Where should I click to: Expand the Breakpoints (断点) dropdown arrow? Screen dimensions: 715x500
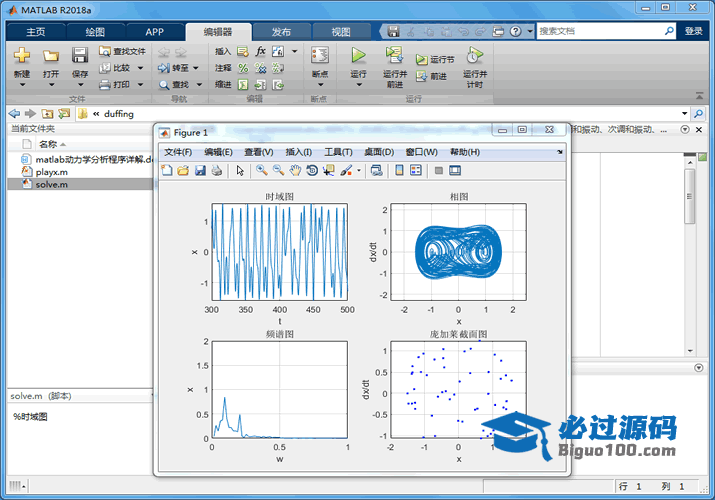(x=320, y=85)
